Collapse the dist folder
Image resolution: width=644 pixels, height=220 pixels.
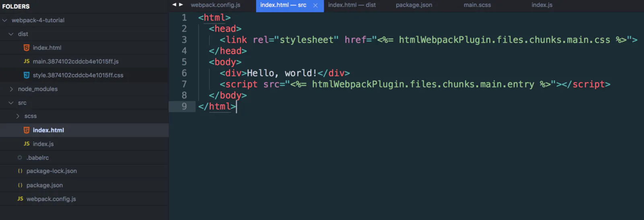point(11,34)
